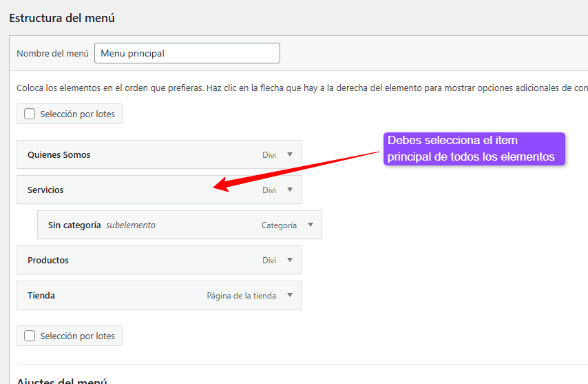Click the Divi label on Productos
Viewport: 588px width, 384px height.
(x=269, y=261)
